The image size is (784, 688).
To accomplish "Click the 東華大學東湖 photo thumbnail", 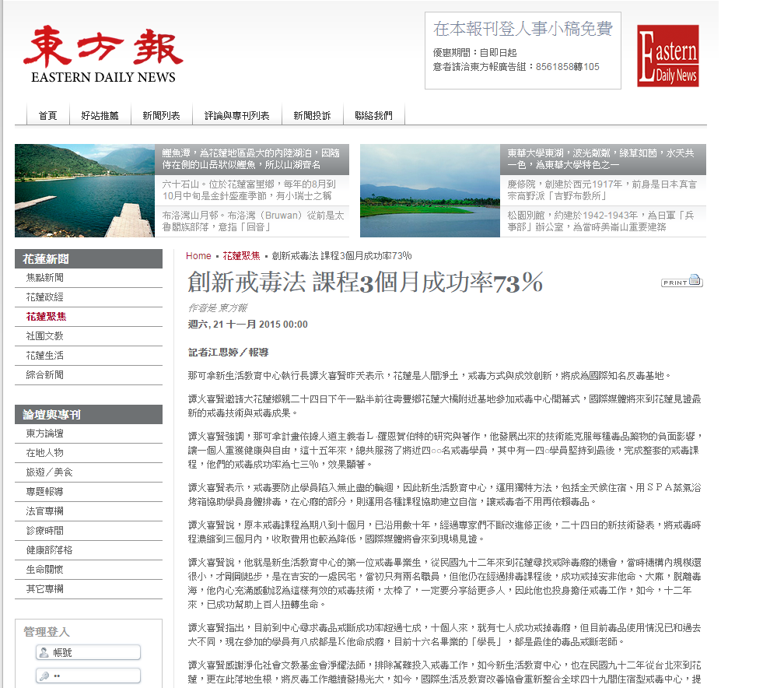I will pyautogui.click(x=430, y=191).
